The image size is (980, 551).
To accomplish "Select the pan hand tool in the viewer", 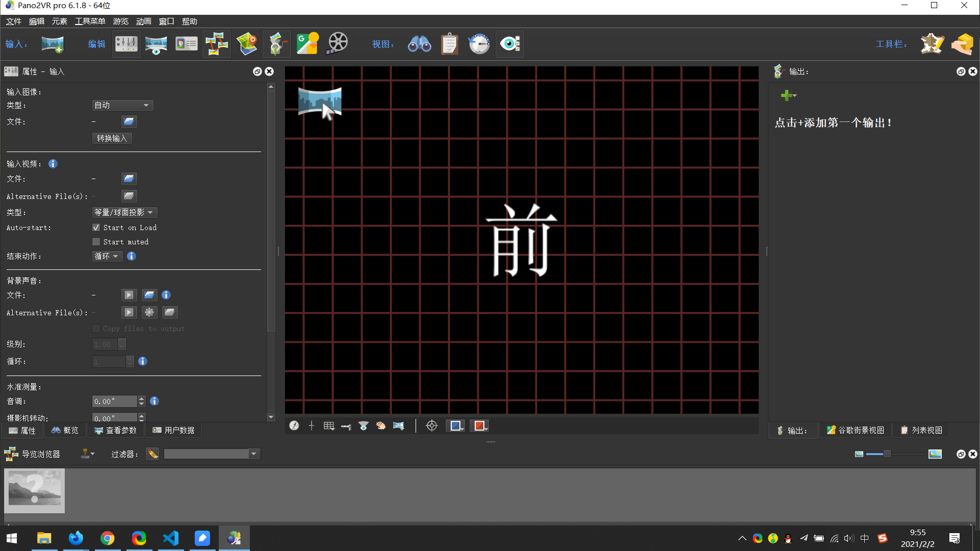I will click(x=381, y=425).
